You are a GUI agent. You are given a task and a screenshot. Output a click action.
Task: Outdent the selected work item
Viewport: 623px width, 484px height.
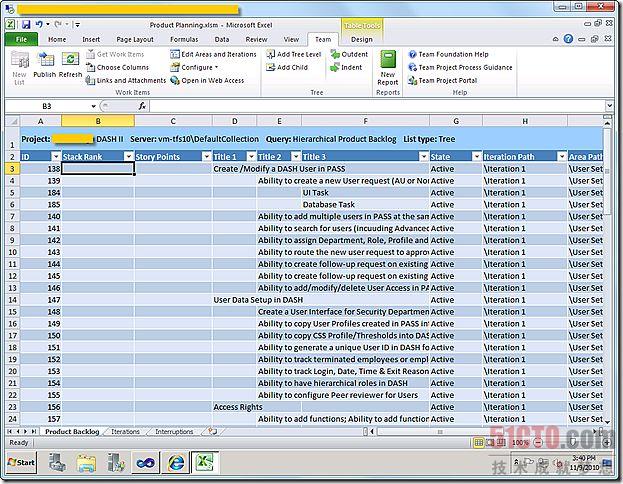click(349, 54)
